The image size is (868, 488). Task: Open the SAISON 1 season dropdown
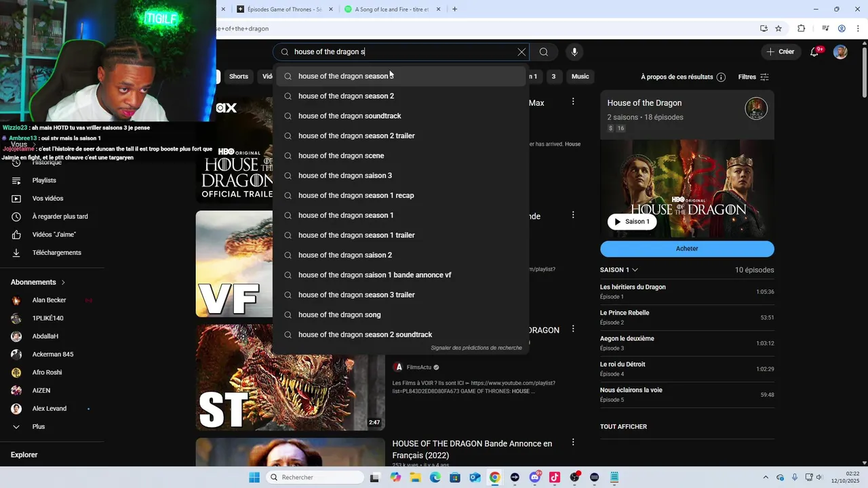[619, 270]
